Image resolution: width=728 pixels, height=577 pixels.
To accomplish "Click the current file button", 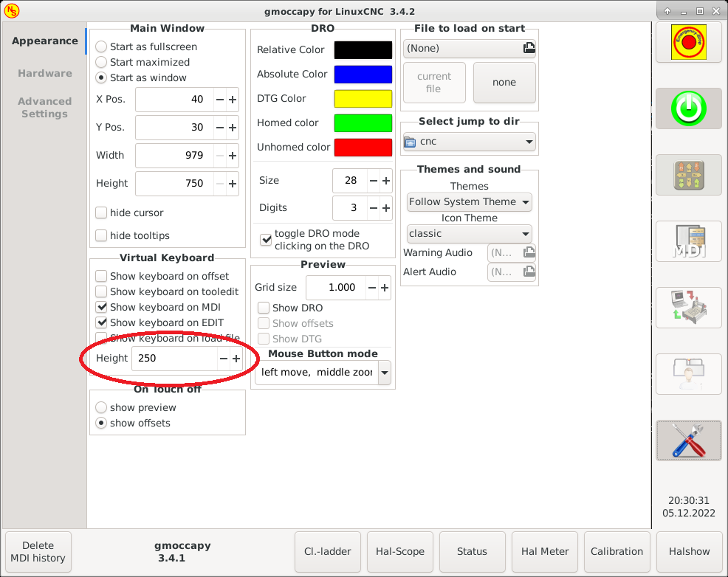I will coord(435,83).
